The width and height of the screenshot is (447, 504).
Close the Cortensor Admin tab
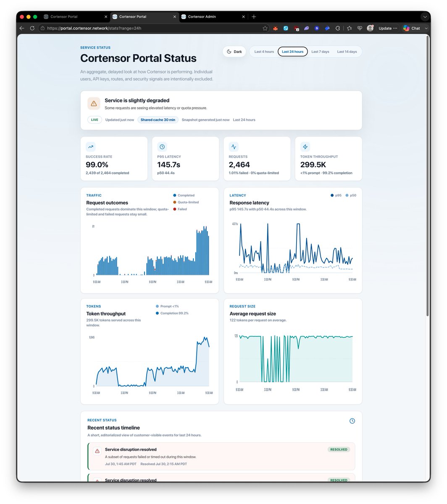pos(243,17)
